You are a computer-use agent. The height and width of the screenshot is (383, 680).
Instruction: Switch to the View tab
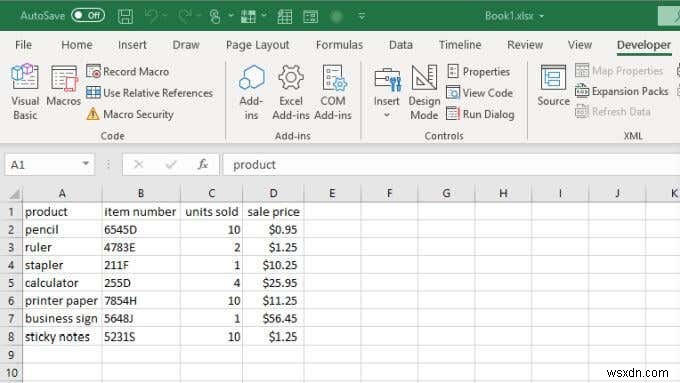click(579, 45)
